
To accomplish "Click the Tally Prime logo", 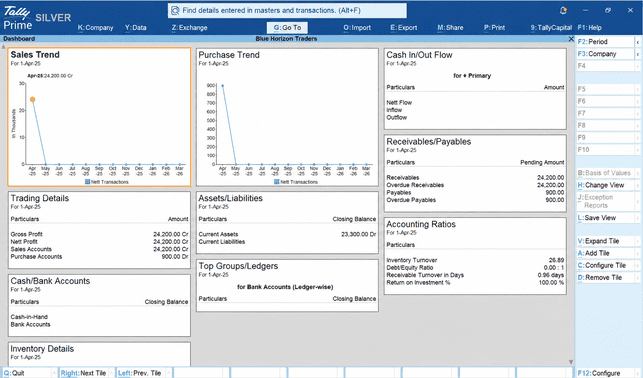I will coord(17,18).
